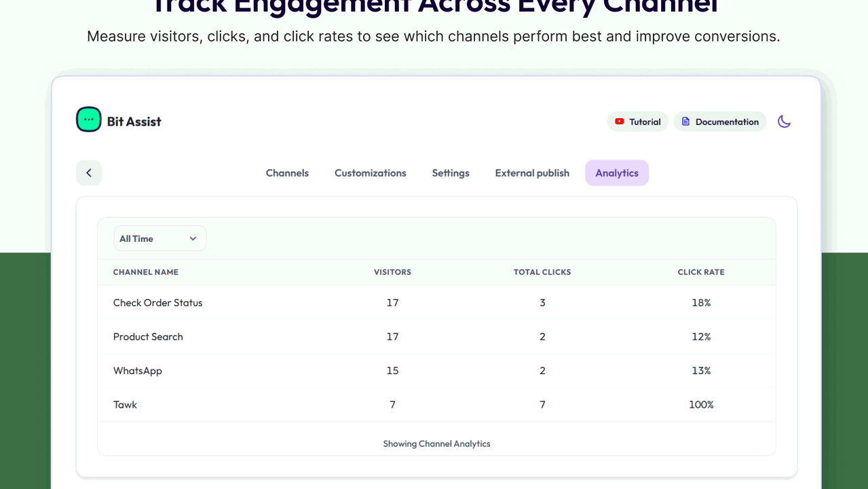Sort by the Visitors column header

coord(392,272)
